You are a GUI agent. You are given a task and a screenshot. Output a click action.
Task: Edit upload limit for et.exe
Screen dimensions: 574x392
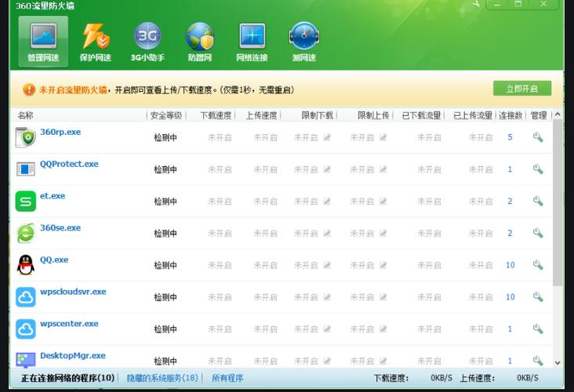point(383,201)
